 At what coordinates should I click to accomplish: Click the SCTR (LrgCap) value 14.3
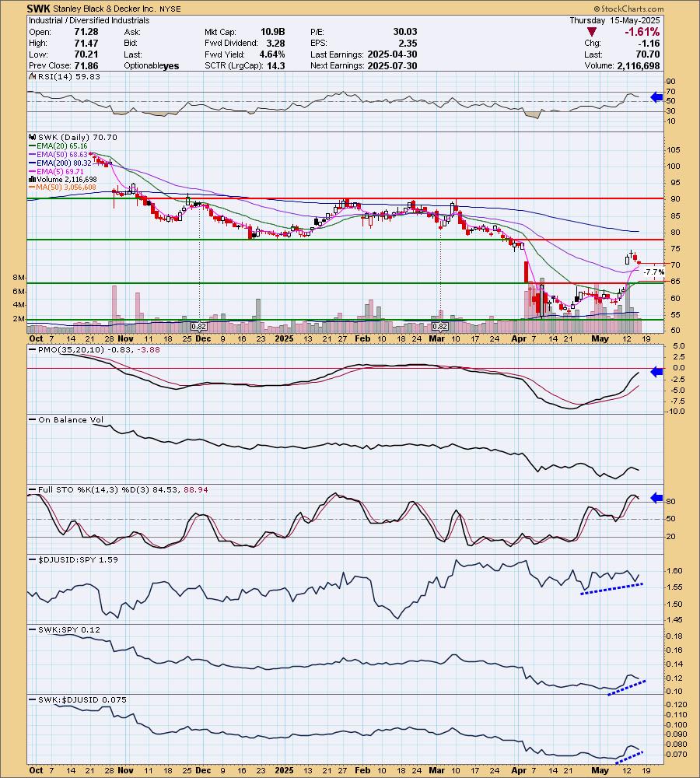[275, 66]
